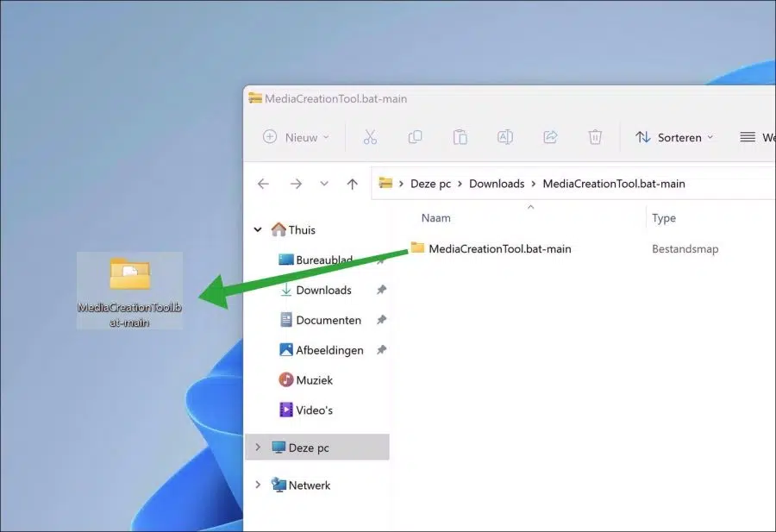
Task: Click the pin icon next to Afbeeldingen
Action: (381, 350)
